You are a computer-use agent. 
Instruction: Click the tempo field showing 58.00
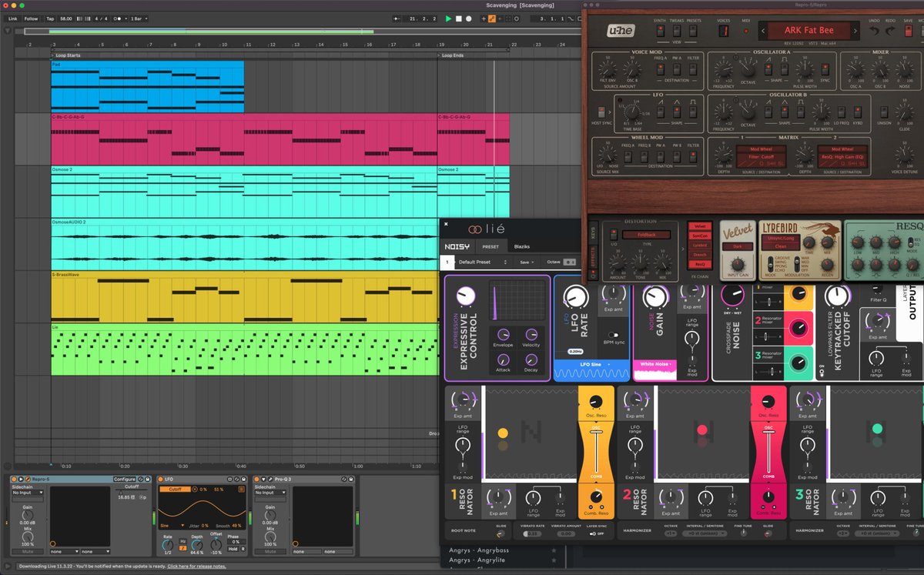click(x=66, y=18)
